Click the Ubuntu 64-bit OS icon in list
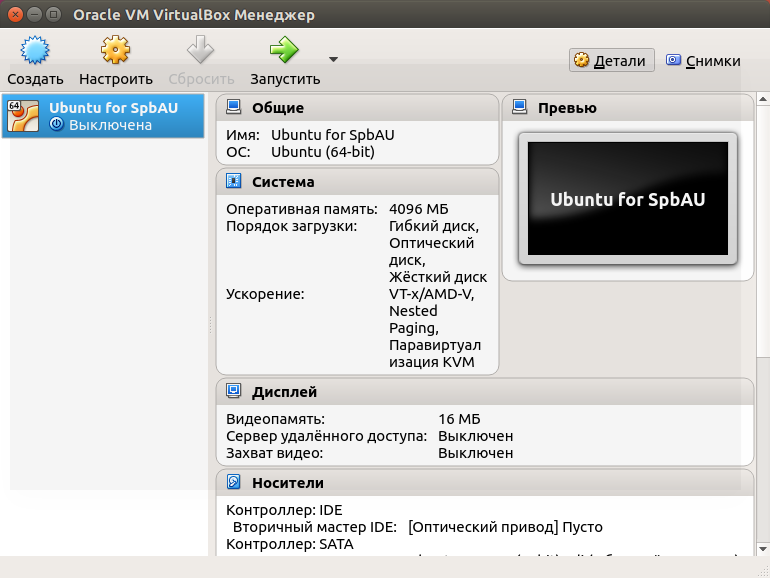The width and height of the screenshot is (770, 578). click(23, 116)
